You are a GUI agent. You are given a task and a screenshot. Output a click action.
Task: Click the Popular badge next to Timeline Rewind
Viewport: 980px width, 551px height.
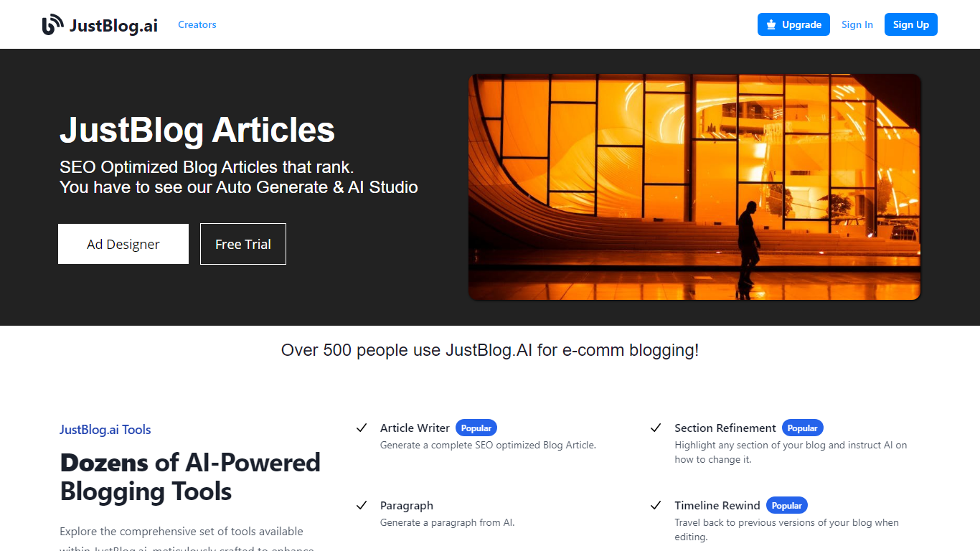point(786,506)
